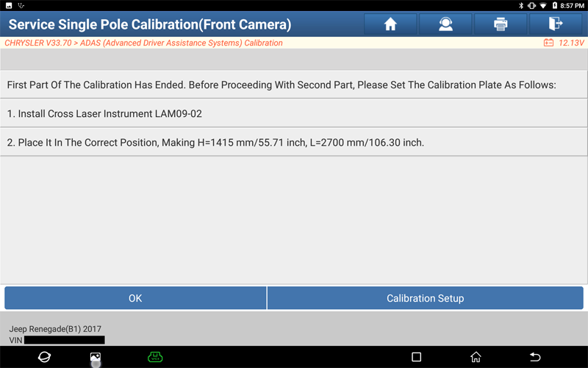Screen dimensions: 588x368
Task: Go to the Home screen icon
Action: tap(390, 24)
